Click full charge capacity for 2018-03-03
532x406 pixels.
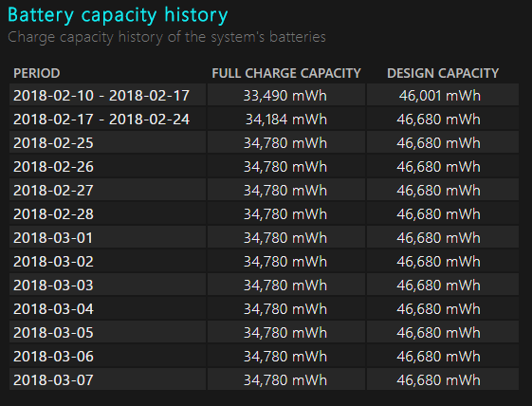[286, 285]
